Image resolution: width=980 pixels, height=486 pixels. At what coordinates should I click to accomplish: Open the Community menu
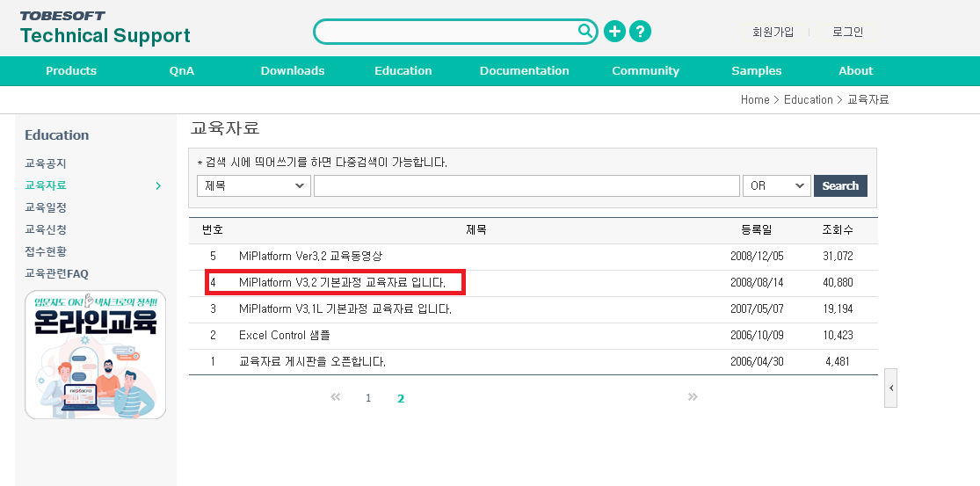coord(646,70)
